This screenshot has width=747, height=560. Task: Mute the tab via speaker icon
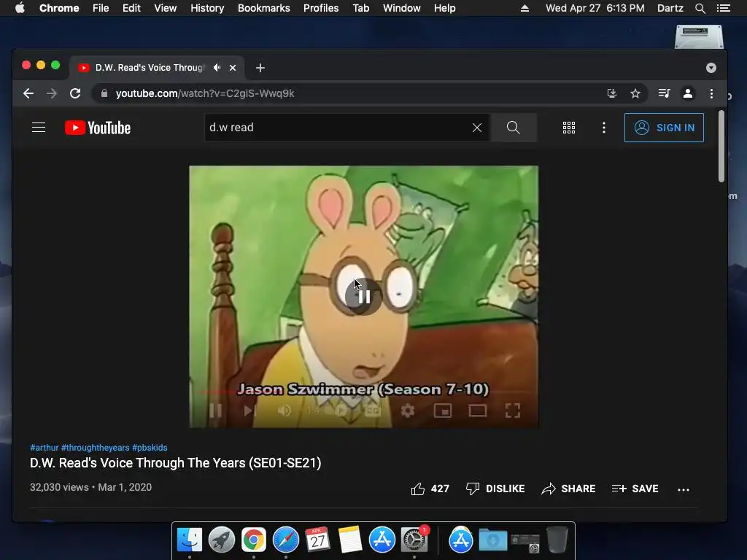(217, 68)
